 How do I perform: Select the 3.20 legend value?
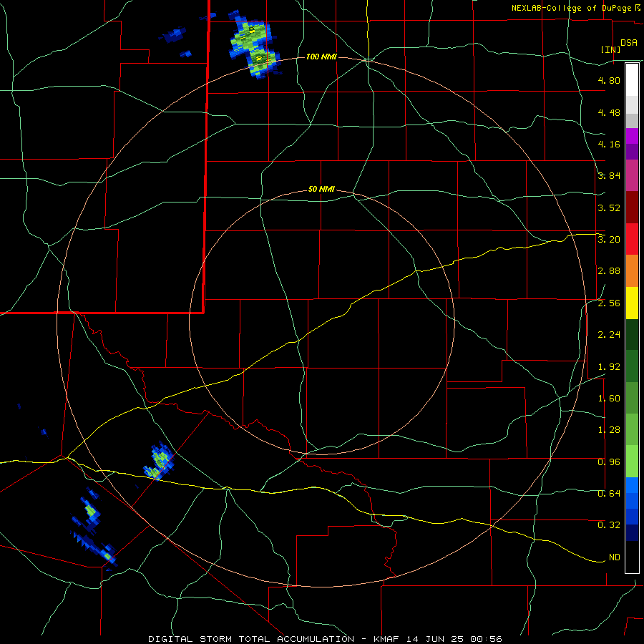pyautogui.click(x=609, y=240)
